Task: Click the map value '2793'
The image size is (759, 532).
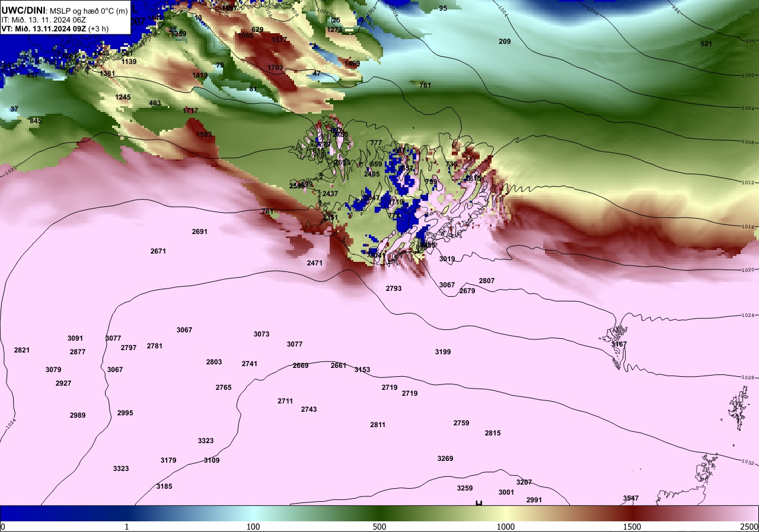Action: coord(394,289)
